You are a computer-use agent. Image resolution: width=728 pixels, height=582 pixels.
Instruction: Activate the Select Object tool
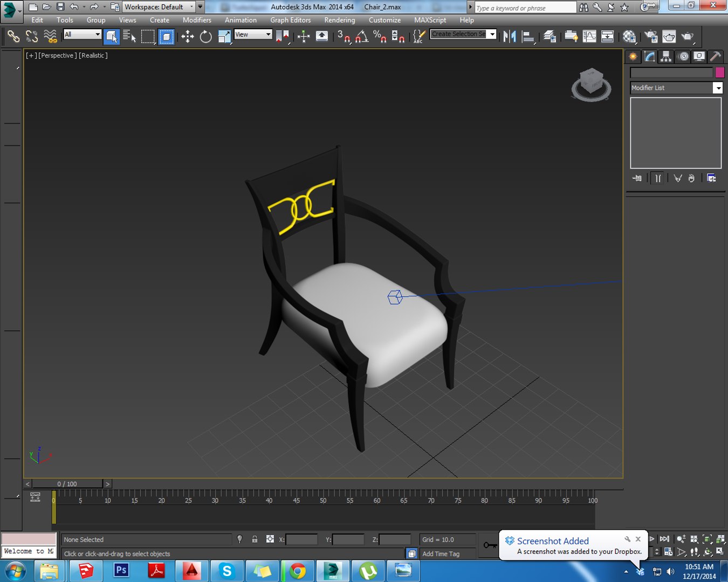112,36
